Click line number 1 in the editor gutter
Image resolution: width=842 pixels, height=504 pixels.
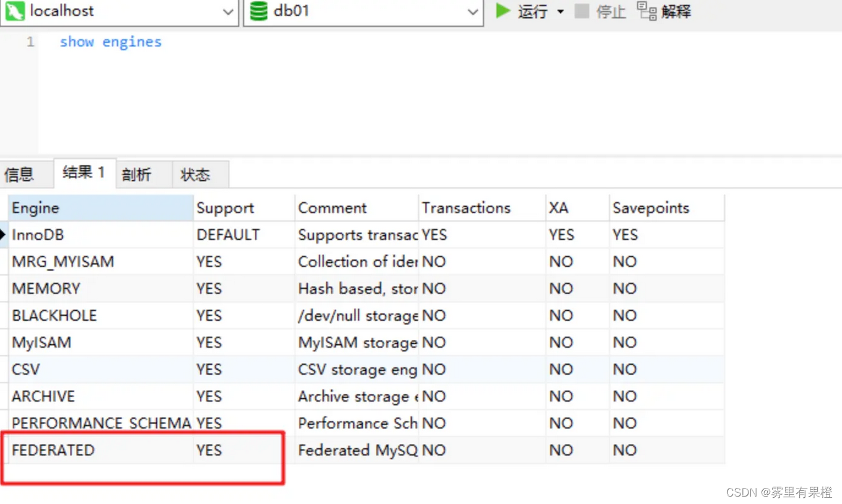[30, 42]
